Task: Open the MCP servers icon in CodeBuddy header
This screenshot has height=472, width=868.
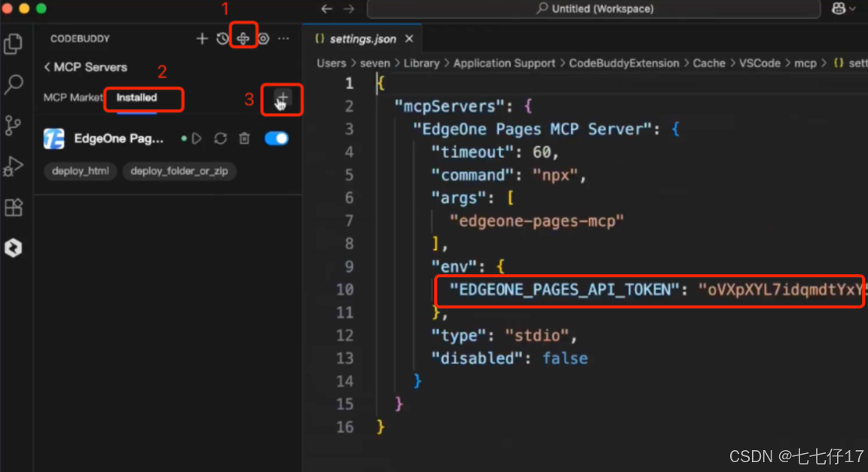Action: pos(243,38)
